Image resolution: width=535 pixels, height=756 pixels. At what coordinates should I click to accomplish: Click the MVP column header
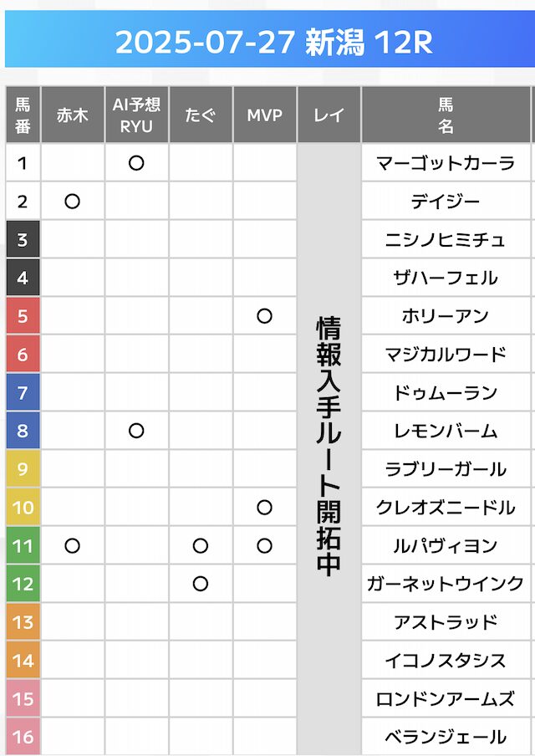tap(264, 115)
